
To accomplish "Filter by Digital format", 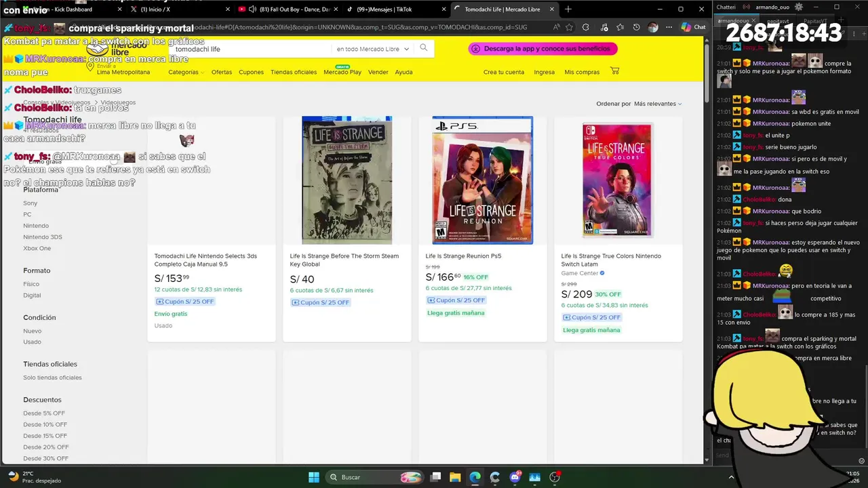I will pyautogui.click(x=32, y=296).
